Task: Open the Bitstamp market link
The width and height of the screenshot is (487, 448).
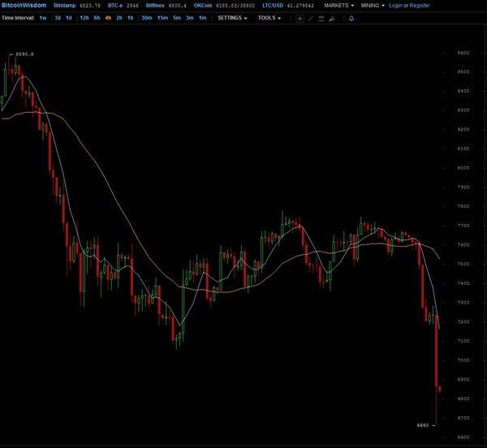Action: (x=65, y=6)
